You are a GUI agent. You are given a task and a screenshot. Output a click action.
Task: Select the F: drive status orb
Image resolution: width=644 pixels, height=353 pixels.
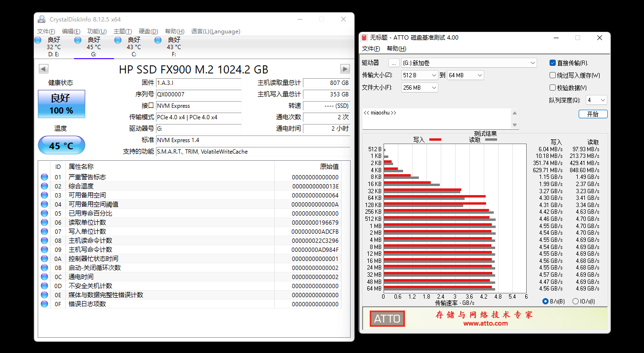pyautogui.click(x=158, y=40)
